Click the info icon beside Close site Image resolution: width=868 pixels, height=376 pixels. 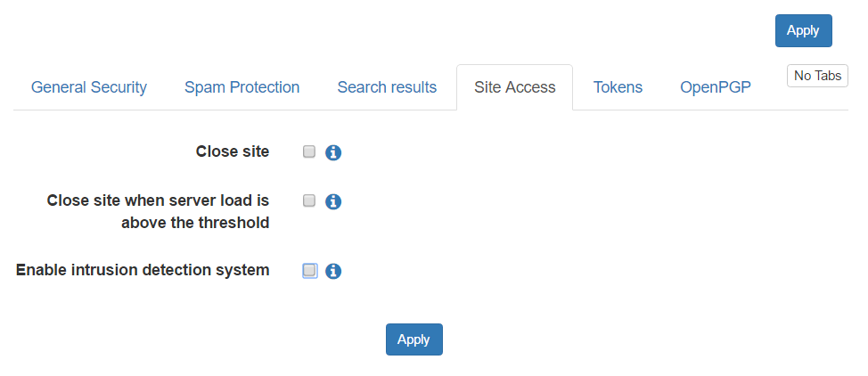click(x=332, y=153)
